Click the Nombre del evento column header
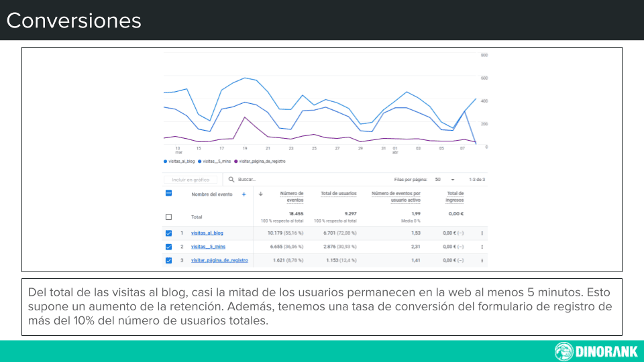Image resolution: width=644 pixels, height=362 pixels. pos(211,194)
